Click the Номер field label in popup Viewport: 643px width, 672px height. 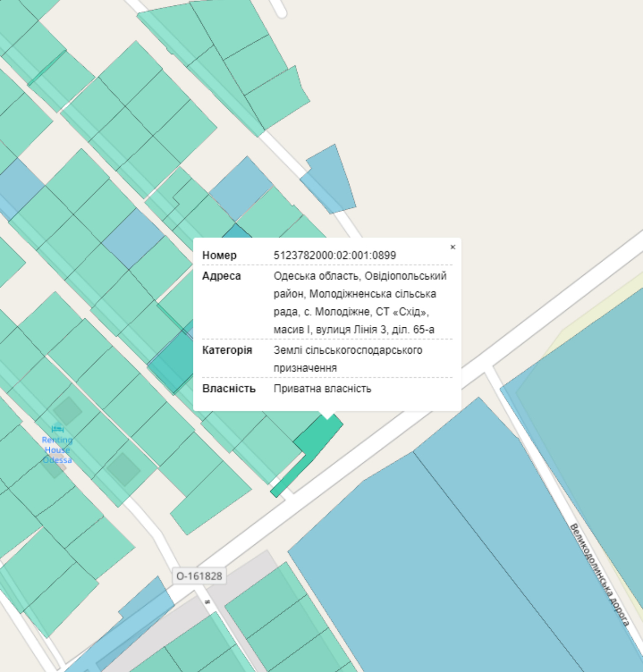219,255
